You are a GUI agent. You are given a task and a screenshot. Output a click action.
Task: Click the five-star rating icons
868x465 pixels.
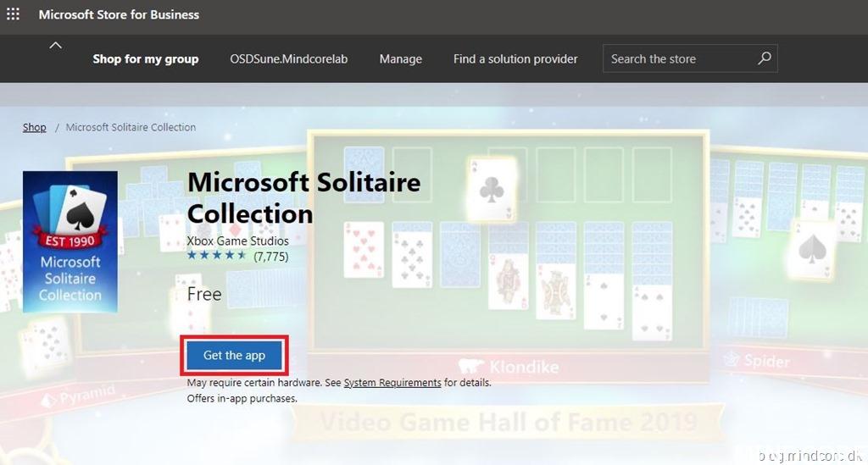pos(217,256)
